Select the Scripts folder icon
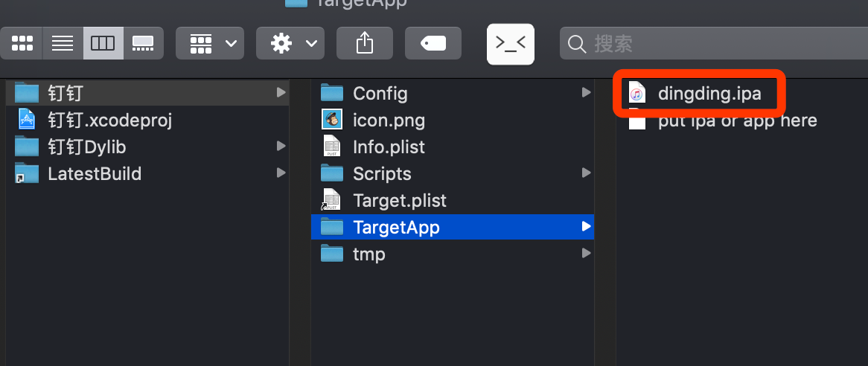Viewport: 868px width, 366px height. click(x=332, y=173)
